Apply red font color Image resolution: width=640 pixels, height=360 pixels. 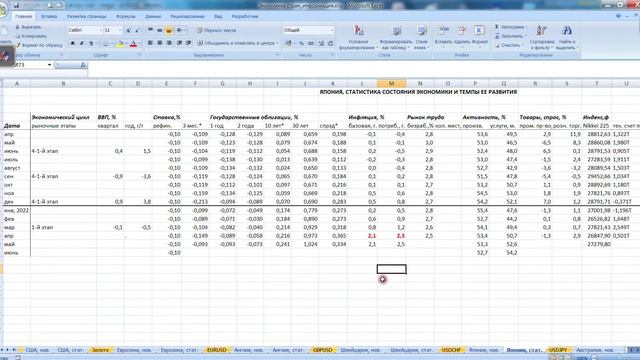(x=133, y=43)
